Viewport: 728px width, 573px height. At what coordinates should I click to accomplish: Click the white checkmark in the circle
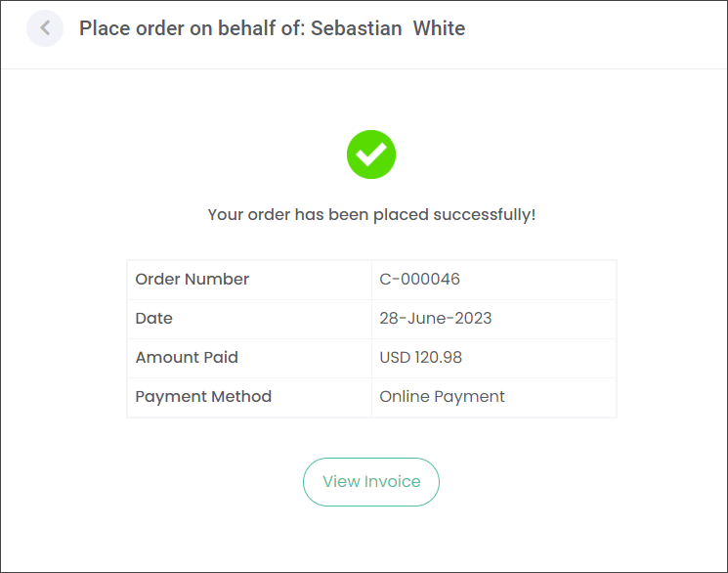tap(371, 154)
